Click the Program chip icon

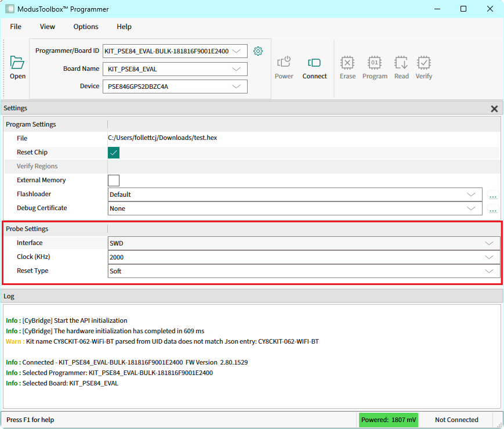(x=375, y=63)
